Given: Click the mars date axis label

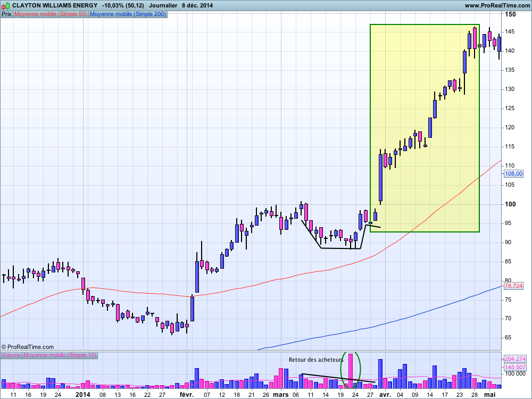Looking at the screenshot, I should [280, 395].
